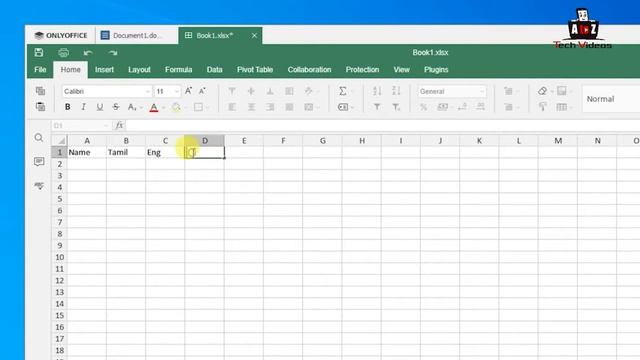Toggle Strikethrough formatting

point(116,107)
